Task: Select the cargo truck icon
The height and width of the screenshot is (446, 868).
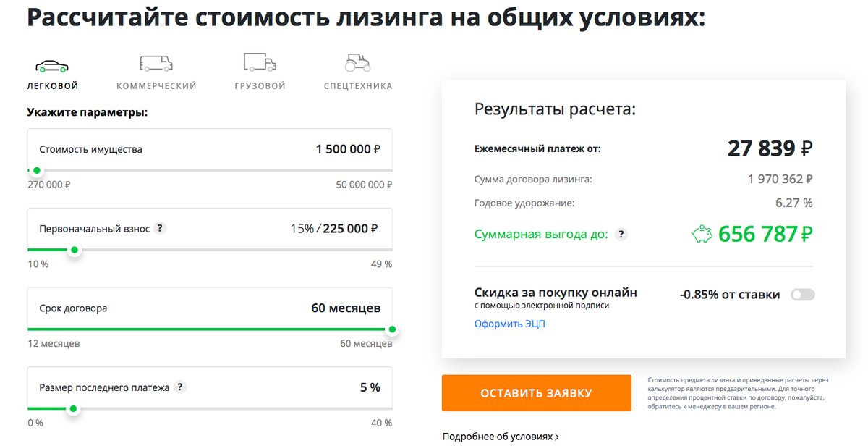Action: click(x=260, y=62)
